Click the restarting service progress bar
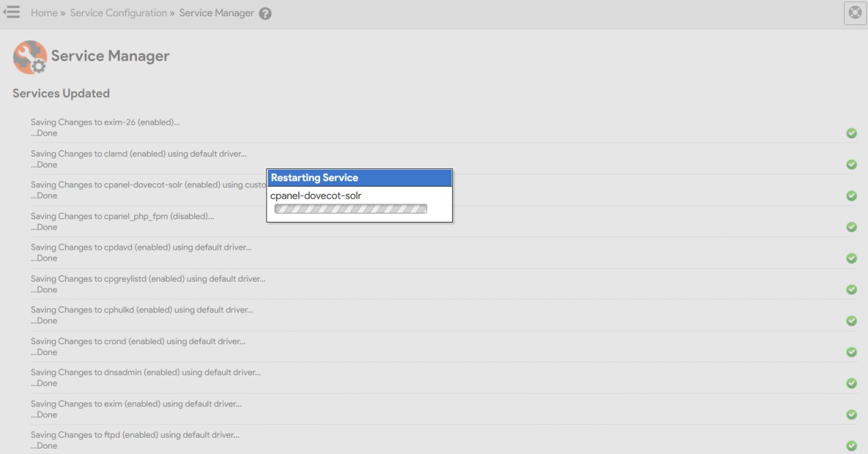This screenshot has height=454, width=868. (351, 209)
